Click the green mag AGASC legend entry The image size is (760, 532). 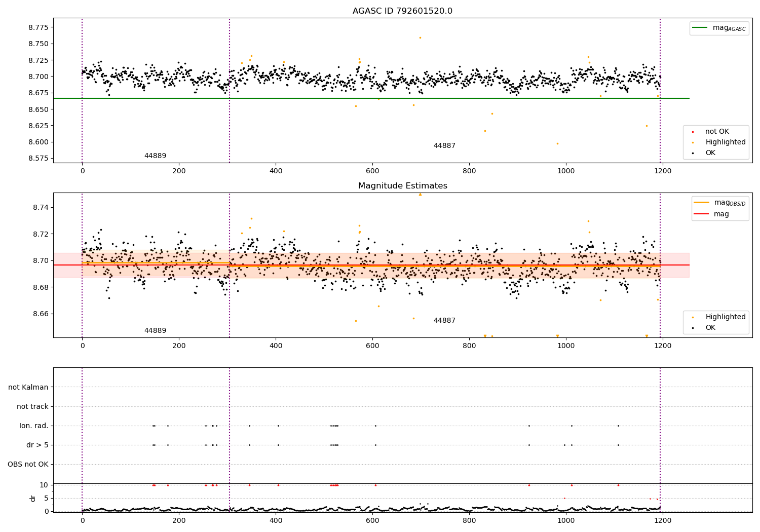[719, 28]
